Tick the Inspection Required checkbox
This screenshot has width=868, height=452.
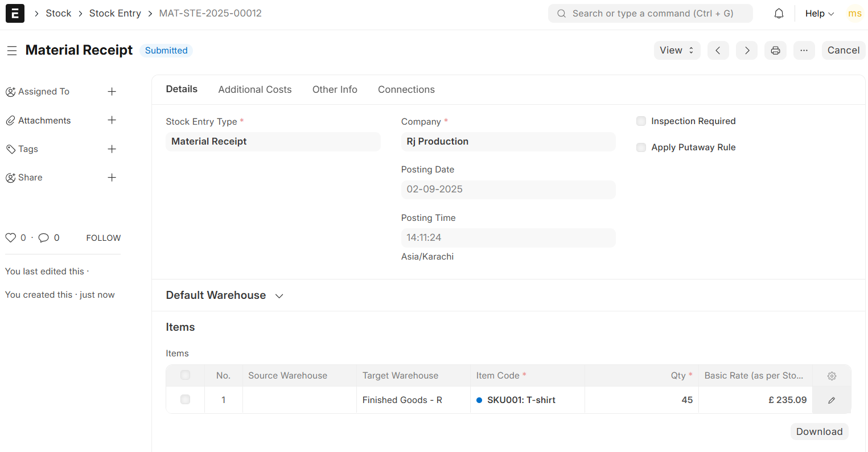coord(641,121)
